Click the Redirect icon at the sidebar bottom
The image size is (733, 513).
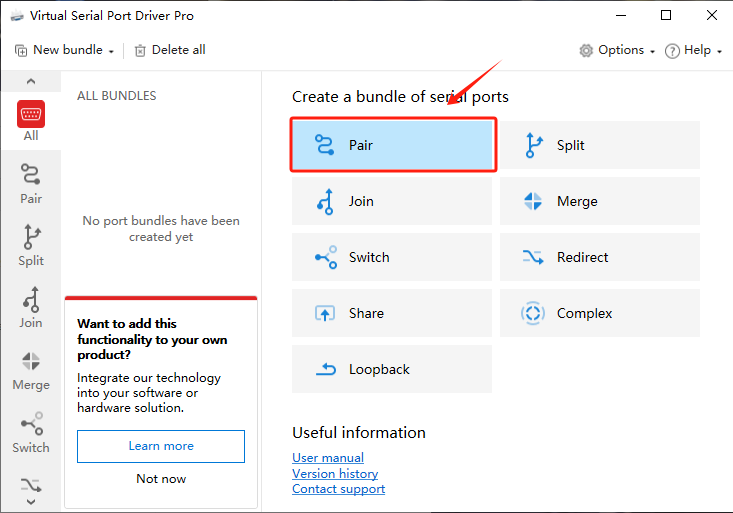[x=31, y=484]
